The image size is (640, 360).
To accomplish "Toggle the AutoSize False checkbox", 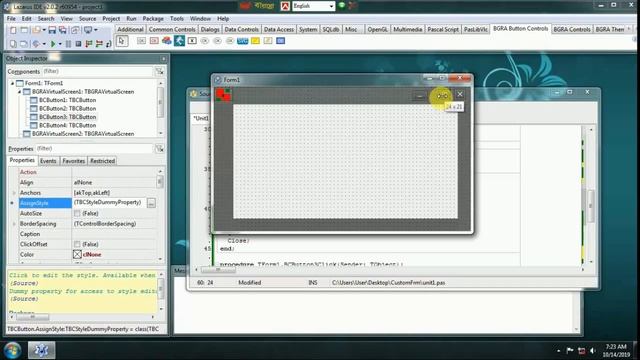I will coord(77,213).
